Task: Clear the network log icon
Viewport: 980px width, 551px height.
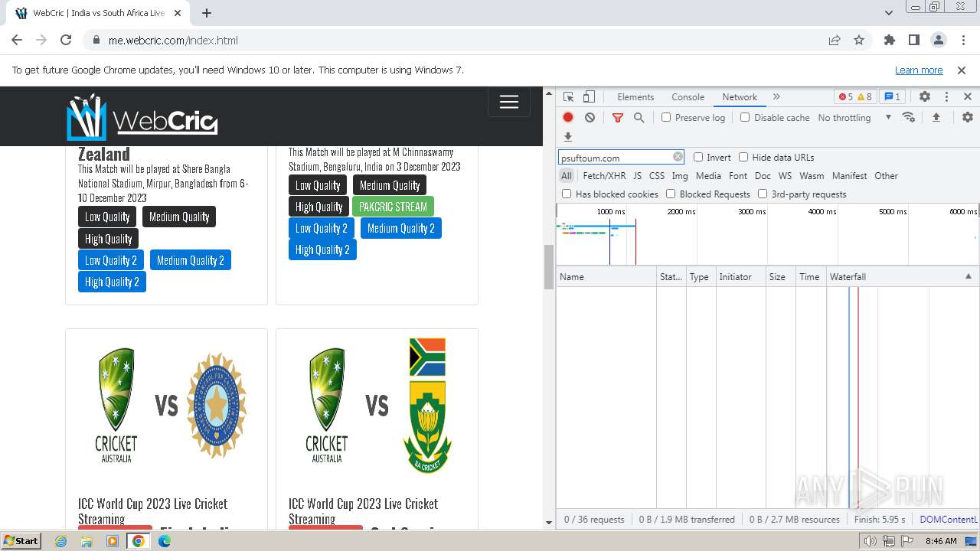Action: click(x=590, y=118)
